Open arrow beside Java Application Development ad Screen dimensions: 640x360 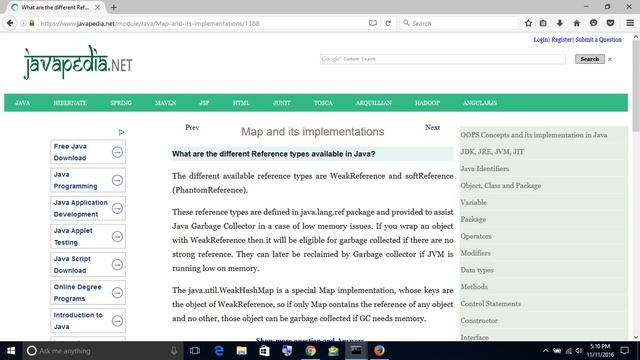click(x=117, y=209)
